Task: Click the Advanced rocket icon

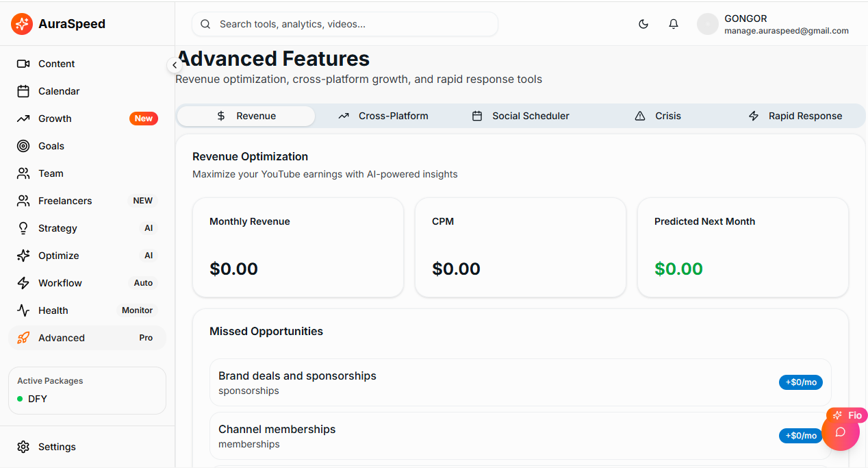Action: [x=24, y=337]
